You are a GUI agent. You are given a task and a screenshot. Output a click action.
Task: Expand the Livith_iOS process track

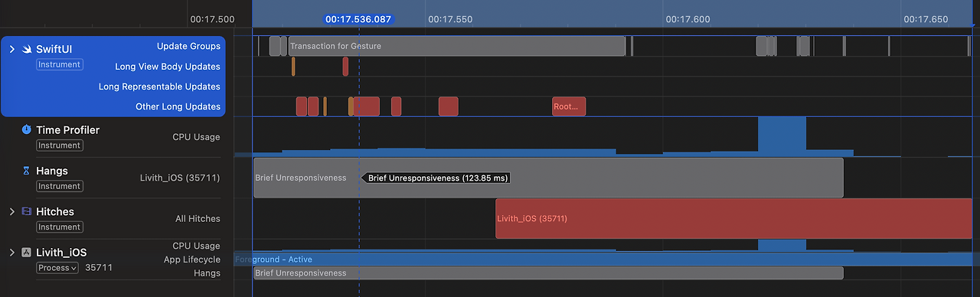coord(11,253)
